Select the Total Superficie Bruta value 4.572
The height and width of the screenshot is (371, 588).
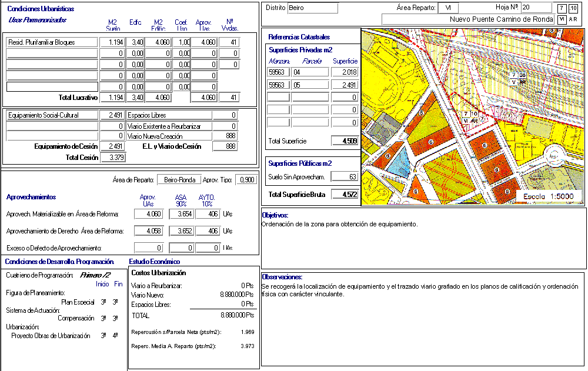[x=345, y=195]
